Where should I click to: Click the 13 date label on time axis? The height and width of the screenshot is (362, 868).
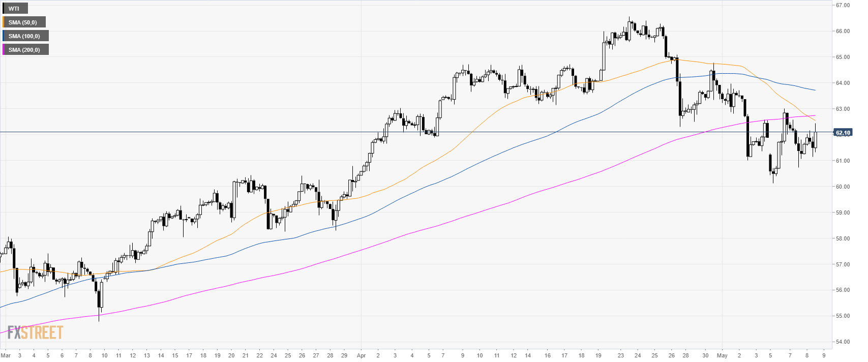pos(147,355)
